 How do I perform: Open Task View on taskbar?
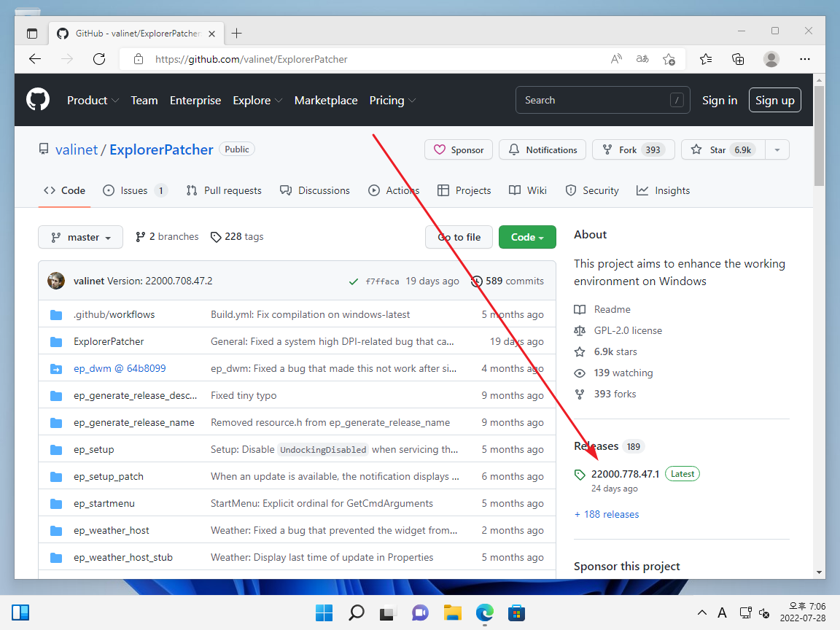tap(388, 612)
